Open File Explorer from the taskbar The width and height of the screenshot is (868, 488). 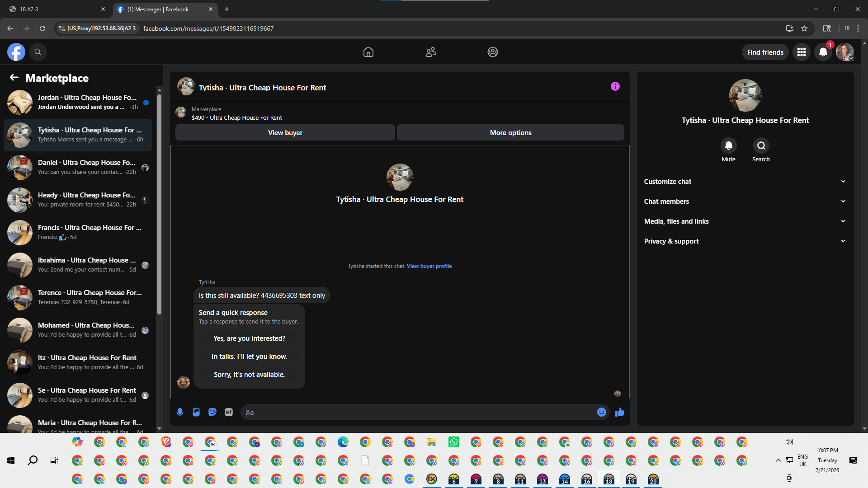tap(432, 442)
